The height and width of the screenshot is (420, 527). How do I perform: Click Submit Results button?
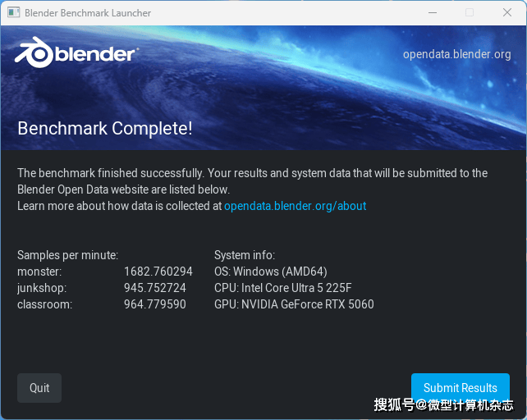(x=460, y=388)
